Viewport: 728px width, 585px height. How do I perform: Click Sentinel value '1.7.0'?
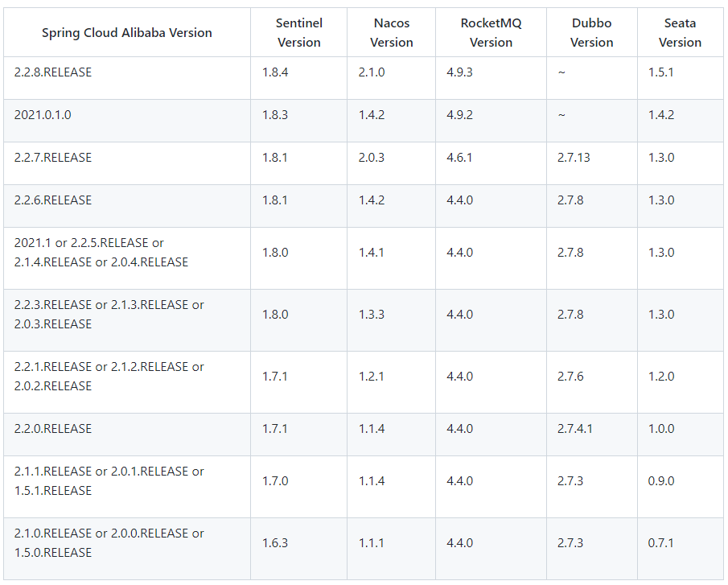[x=275, y=481]
